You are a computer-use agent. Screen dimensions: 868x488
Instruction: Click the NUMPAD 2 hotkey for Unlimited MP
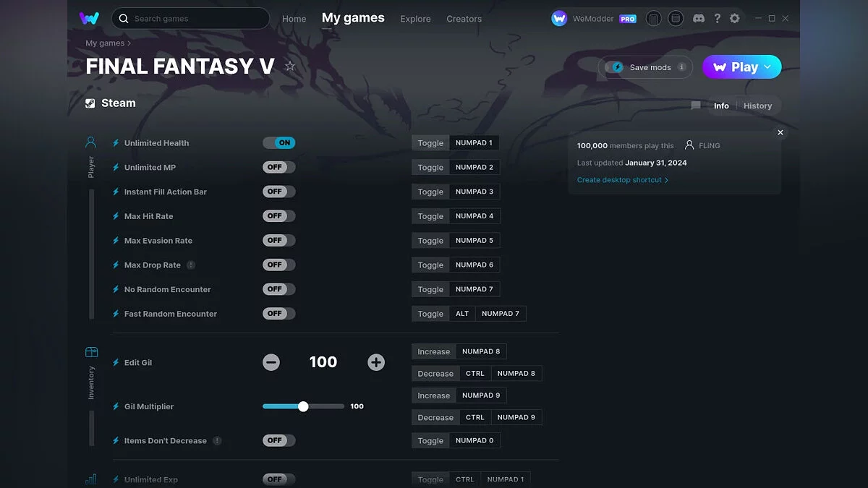475,167
